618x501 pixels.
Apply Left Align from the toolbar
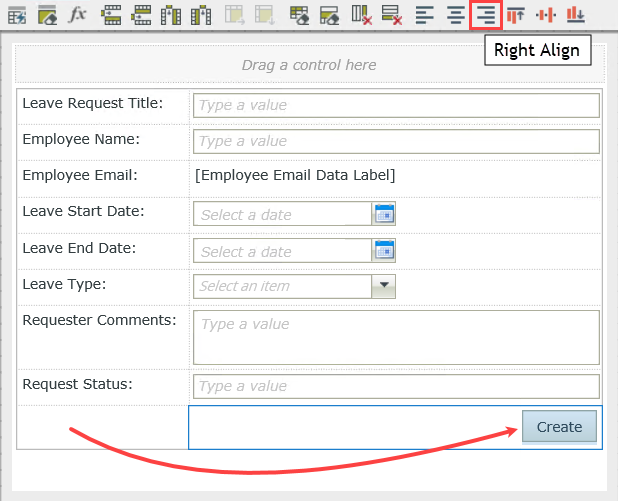click(425, 15)
